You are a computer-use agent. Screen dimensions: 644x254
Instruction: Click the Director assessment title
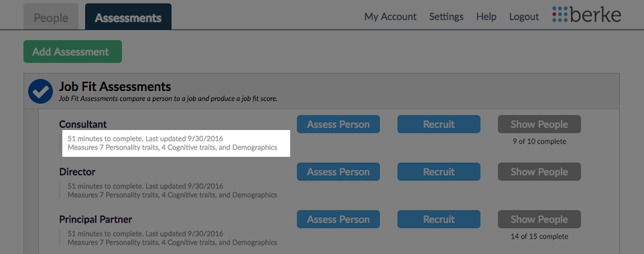coord(77,172)
